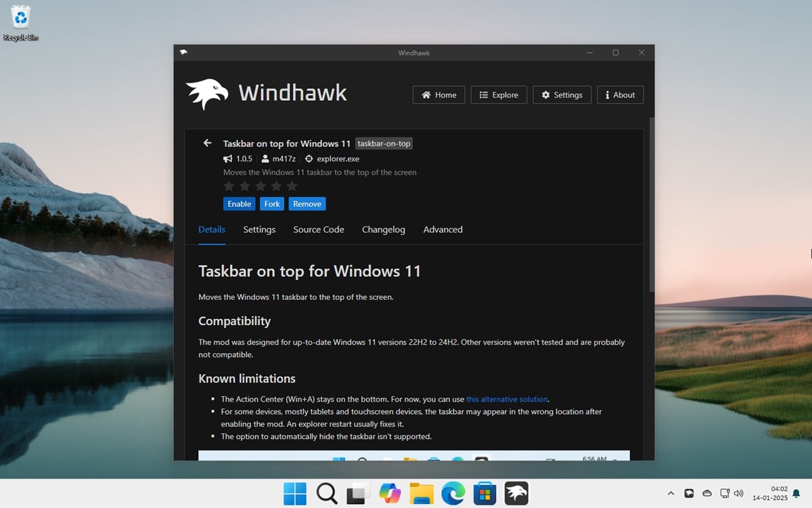This screenshot has width=812, height=508.
Task: Click the volume icon in the system tray
Action: pos(738,493)
